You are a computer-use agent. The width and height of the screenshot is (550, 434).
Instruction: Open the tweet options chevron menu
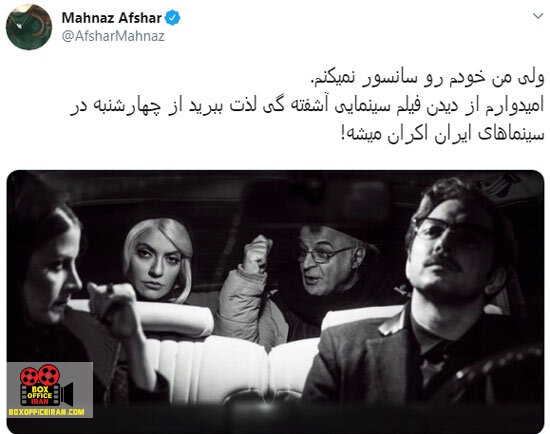point(538,16)
